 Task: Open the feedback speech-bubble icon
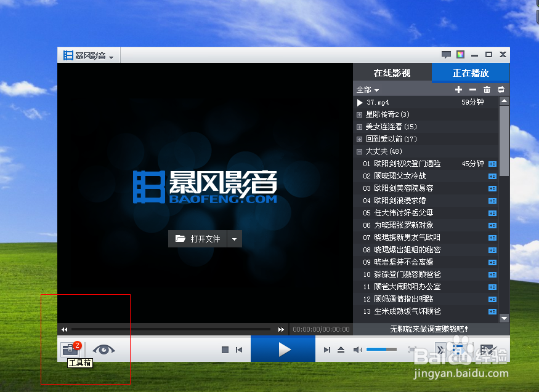pyautogui.click(x=446, y=55)
